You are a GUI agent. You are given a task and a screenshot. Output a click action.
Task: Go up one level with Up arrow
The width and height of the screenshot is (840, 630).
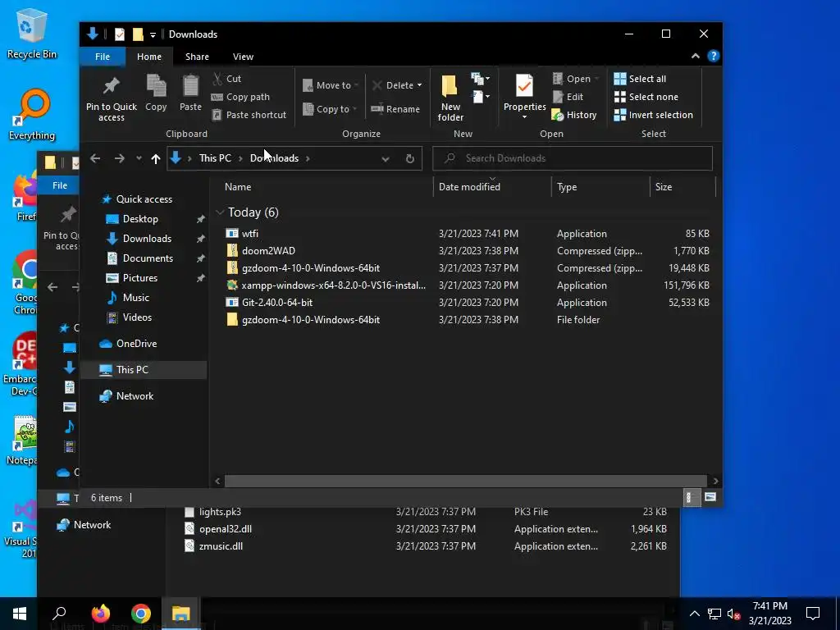tap(155, 158)
